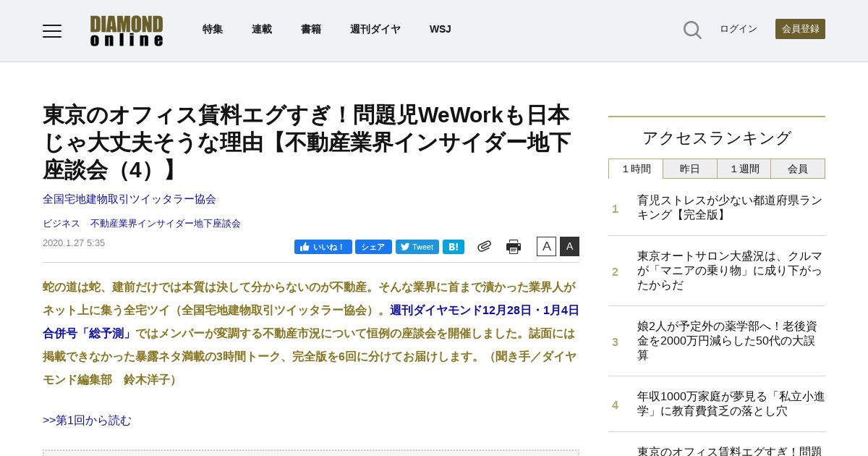Open the 書籍 menu
The width and height of the screenshot is (868, 456).
click(311, 29)
